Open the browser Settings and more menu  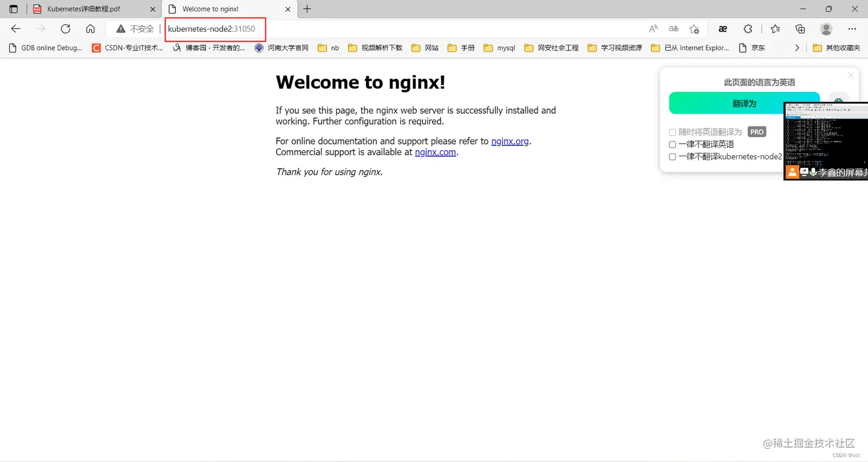click(x=852, y=29)
